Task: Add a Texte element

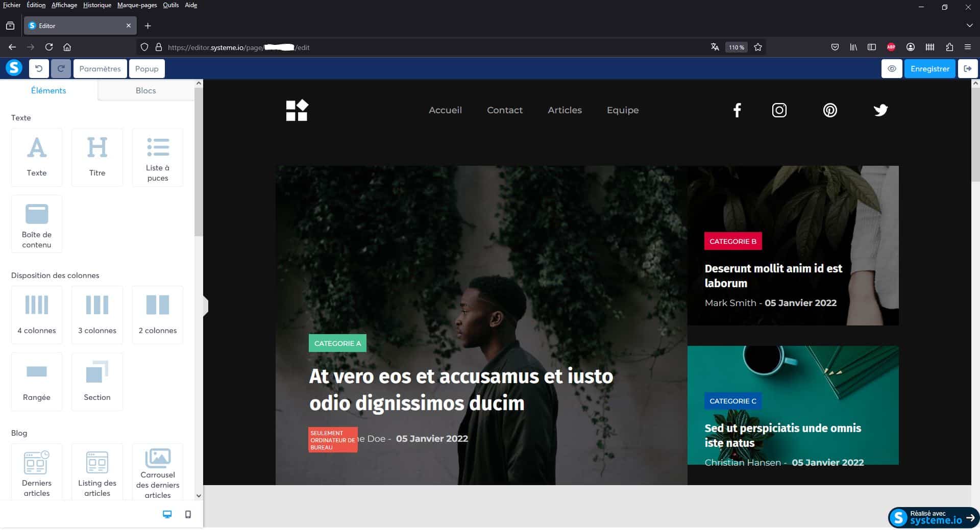Action: pos(37,157)
